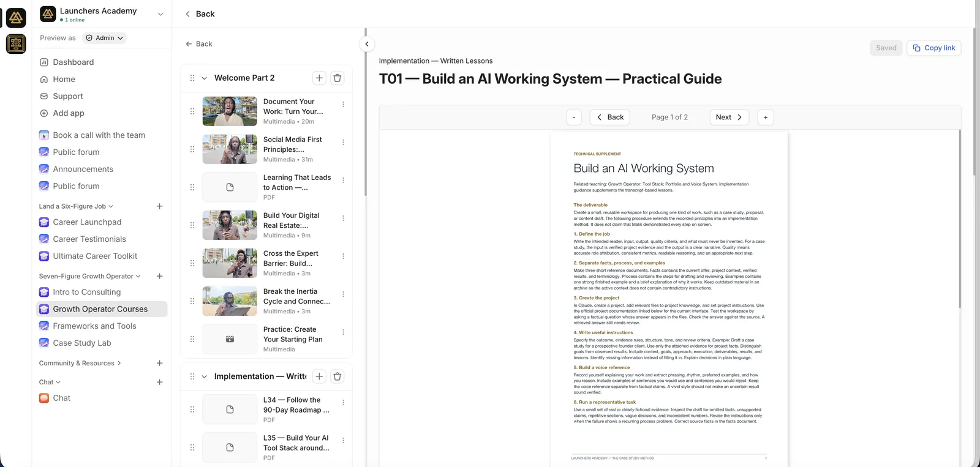Click the PDF viewer vertical scrollbar
The height and width of the screenshot is (467, 980).
(x=959, y=219)
